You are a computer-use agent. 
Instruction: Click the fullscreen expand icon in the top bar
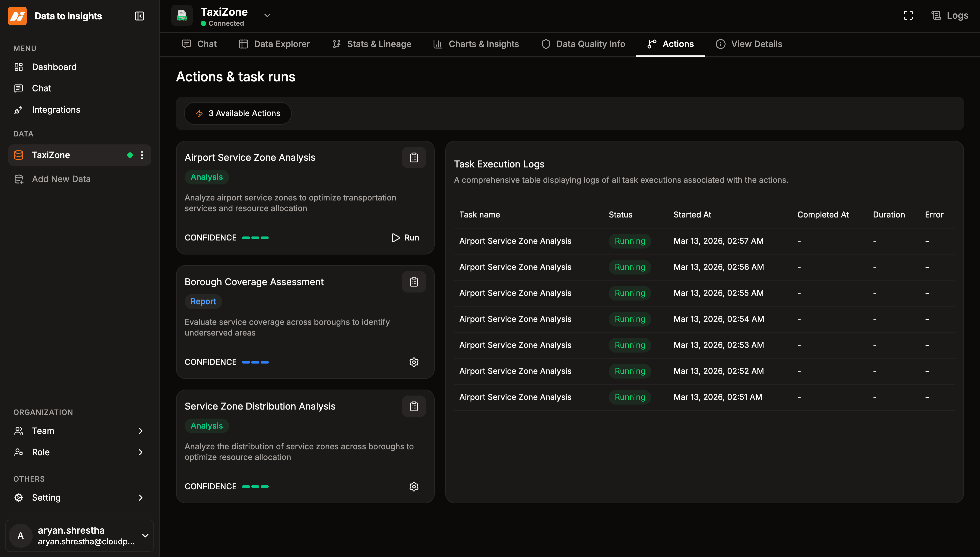click(x=909, y=15)
